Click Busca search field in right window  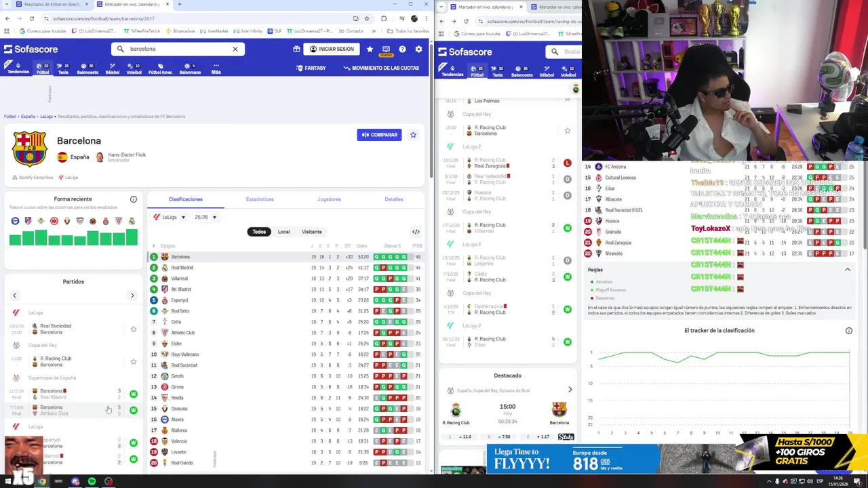pos(564,52)
